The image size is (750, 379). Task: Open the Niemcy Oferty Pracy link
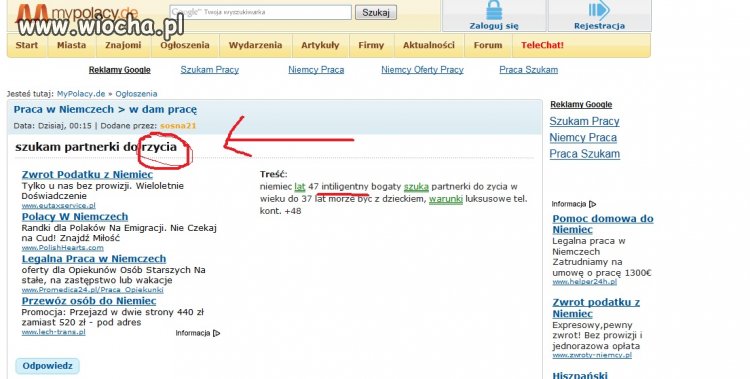click(x=422, y=70)
